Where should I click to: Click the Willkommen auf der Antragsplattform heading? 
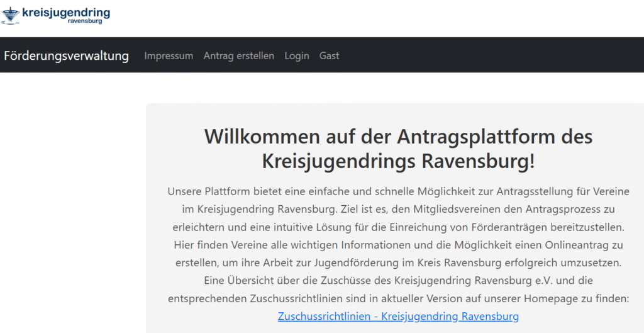point(398,149)
